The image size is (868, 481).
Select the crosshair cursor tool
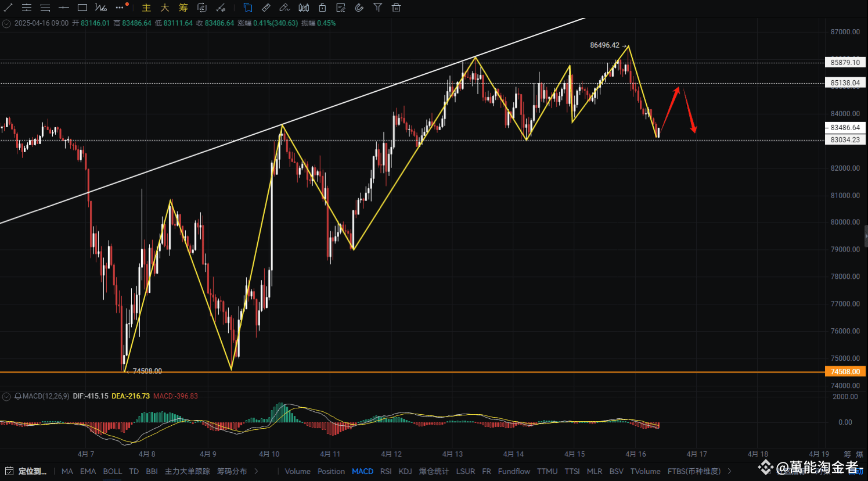(x=64, y=8)
